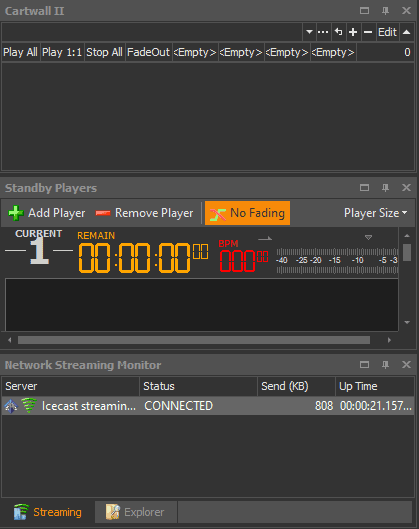
Task: Maximize the Cartwall II panel
Action: [364, 11]
